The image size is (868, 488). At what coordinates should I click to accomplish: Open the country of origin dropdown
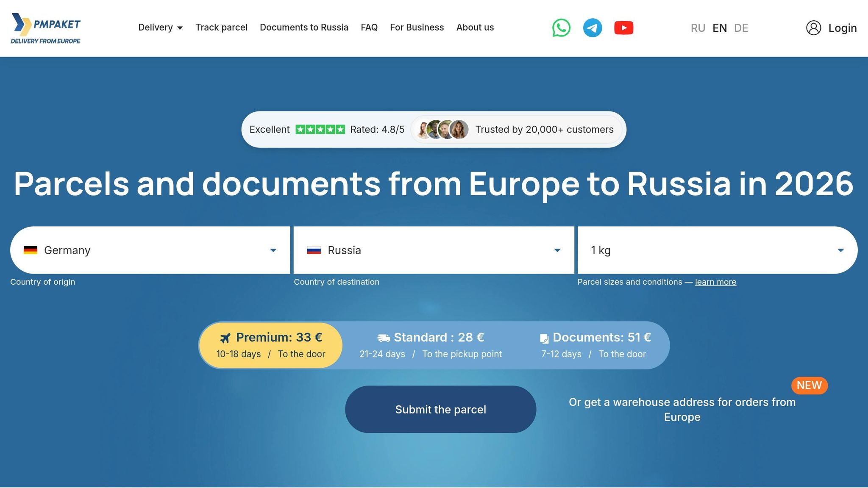[x=150, y=250]
